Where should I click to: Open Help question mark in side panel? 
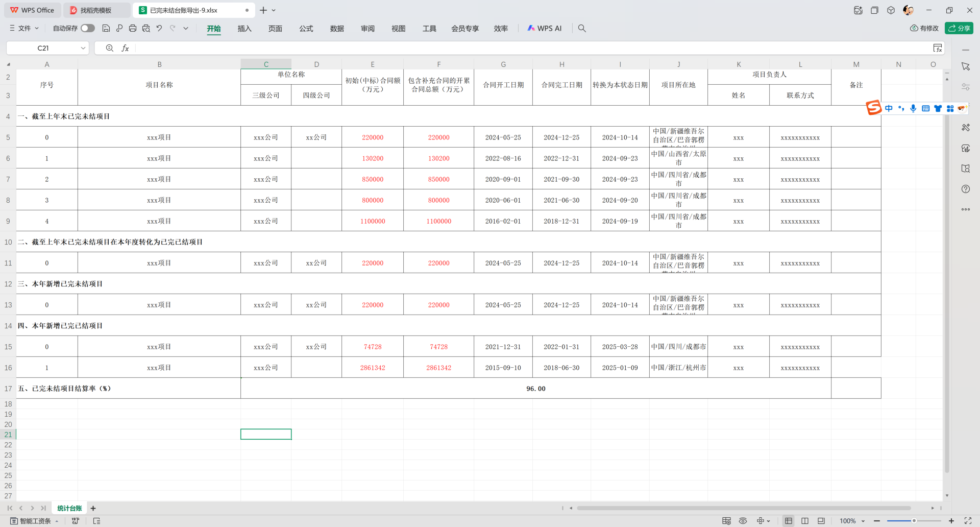tap(966, 189)
